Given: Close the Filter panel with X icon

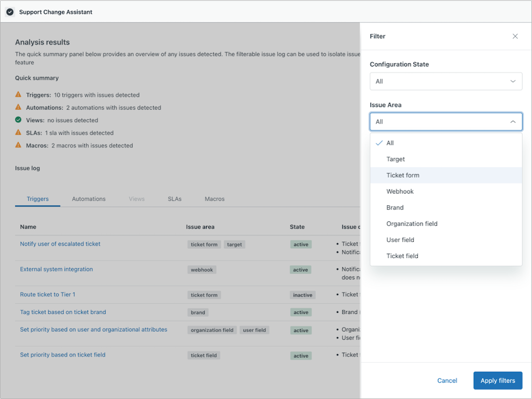Looking at the screenshot, I should [515, 36].
